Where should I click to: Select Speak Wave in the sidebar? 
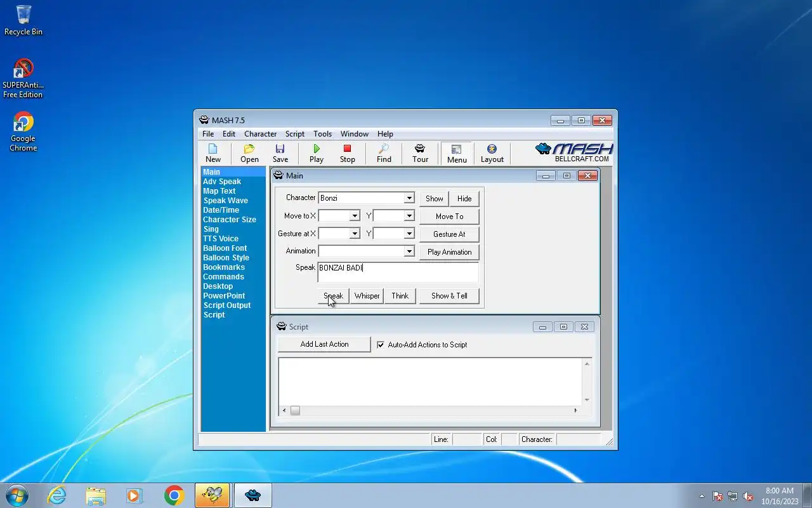(225, 201)
